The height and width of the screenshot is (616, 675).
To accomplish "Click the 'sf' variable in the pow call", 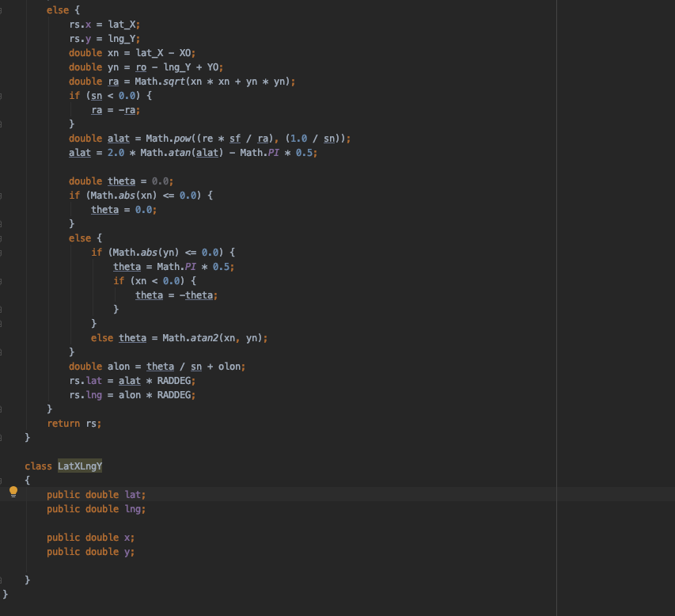I will tap(235, 139).
